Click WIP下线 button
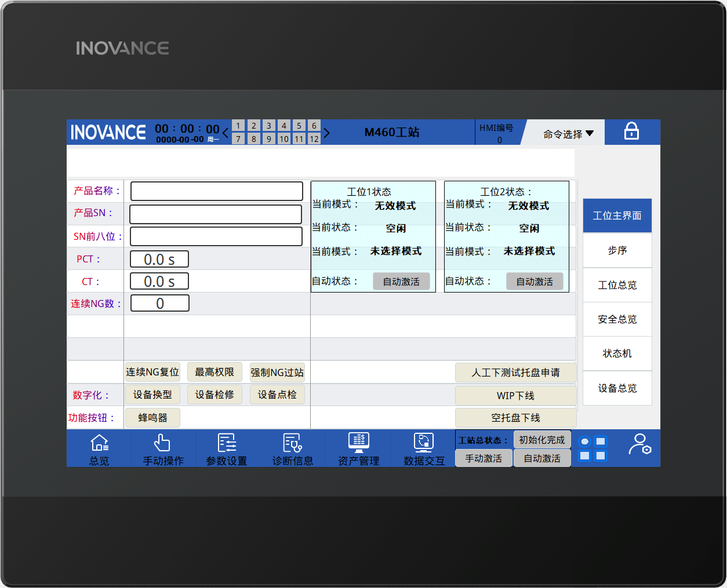Screen dimensions: 727x588 pos(516,396)
